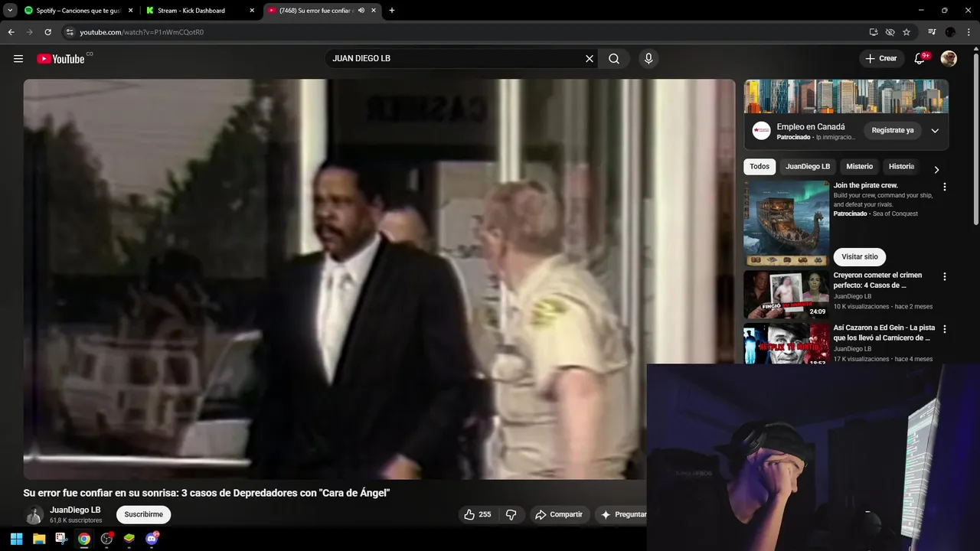Expand the Empleo en Canadá ad chevron

(x=935, y=131)
